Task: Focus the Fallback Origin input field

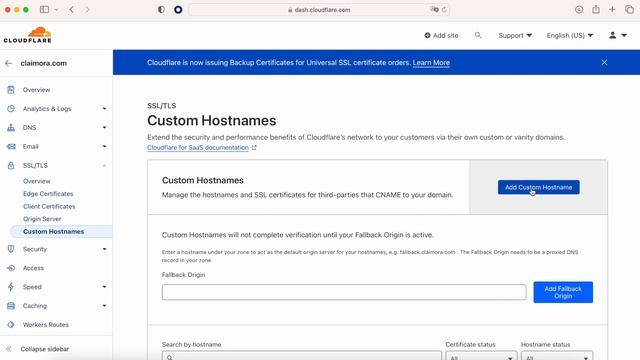Action: click(344, 292)
